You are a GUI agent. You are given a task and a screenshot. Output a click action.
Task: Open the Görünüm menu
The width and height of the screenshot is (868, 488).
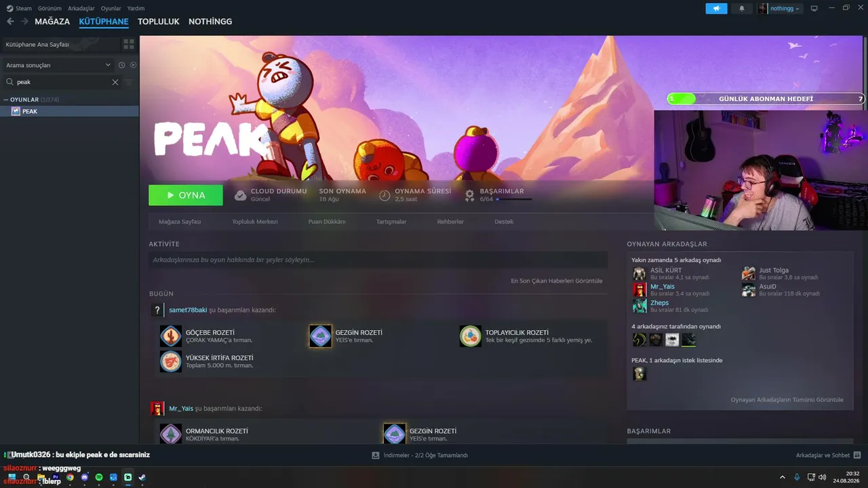pos(50,8)
